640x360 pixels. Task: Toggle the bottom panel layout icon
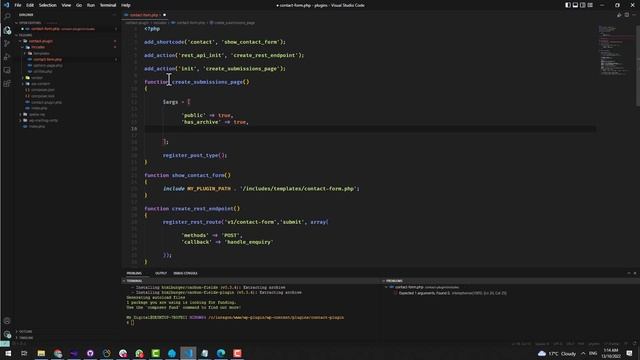coord(575,5)
